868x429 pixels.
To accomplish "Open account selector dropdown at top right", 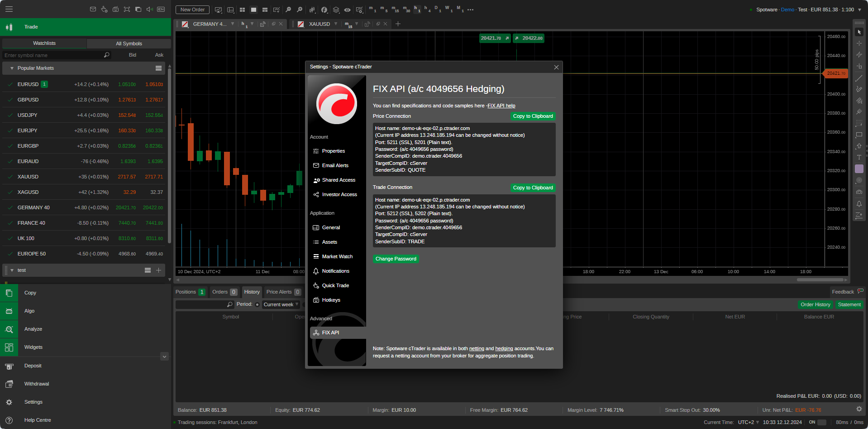I will click(x=859, y=10).
